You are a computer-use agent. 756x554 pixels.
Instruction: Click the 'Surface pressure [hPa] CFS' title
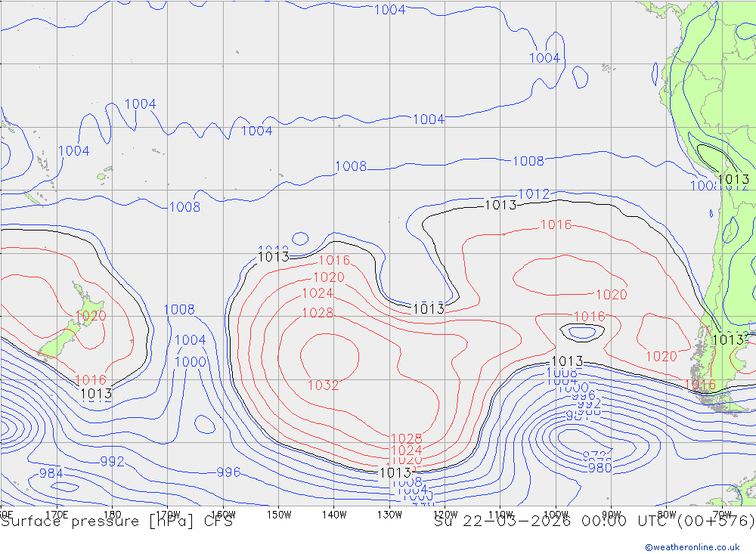[116, 522]
